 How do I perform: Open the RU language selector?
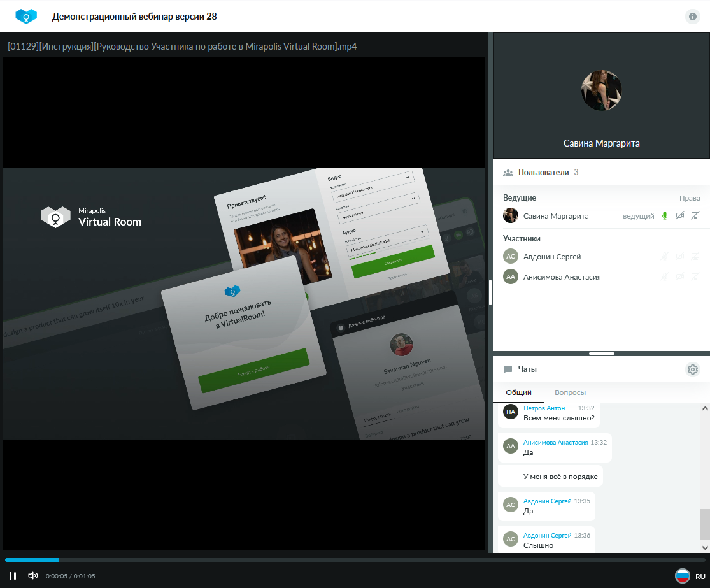tap(700, 577)
